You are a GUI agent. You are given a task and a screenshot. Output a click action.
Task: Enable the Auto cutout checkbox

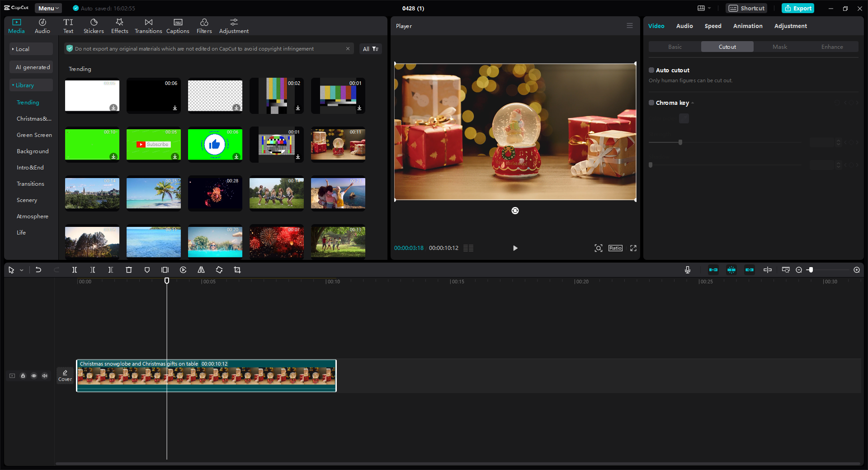coord(651,70)
